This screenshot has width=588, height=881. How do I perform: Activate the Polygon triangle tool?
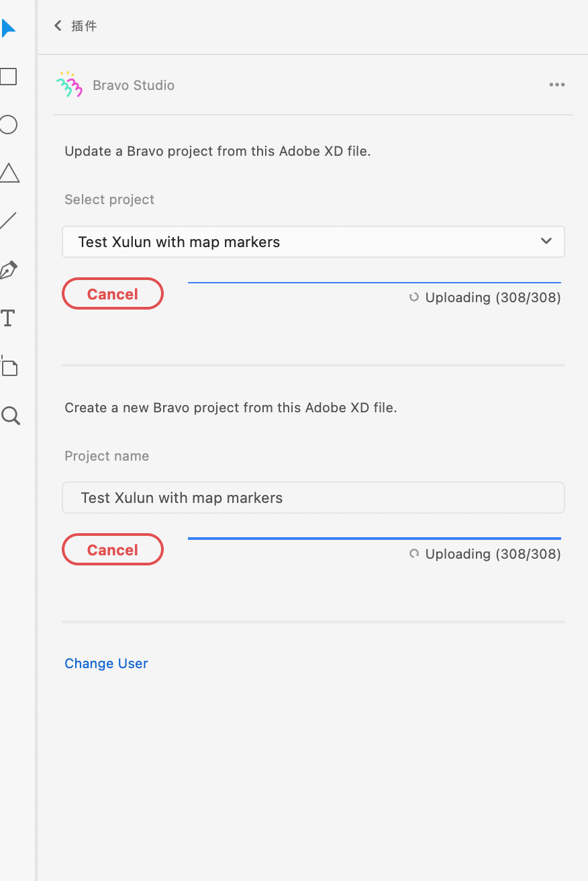[x=9, y=173]
